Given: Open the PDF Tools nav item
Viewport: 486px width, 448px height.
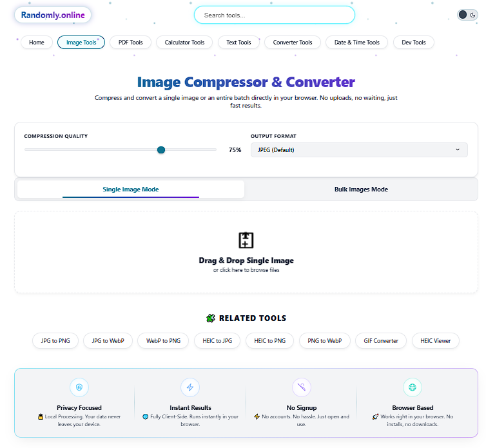Looking at the screenshot, I should [x=130, y=42].
